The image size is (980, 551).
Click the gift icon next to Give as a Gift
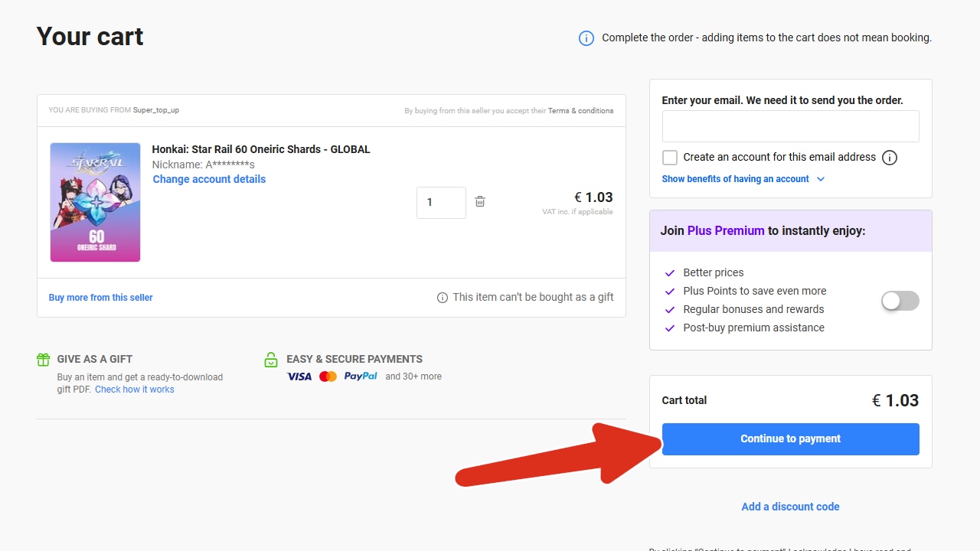pyautogui.click(x=43, y=359)
